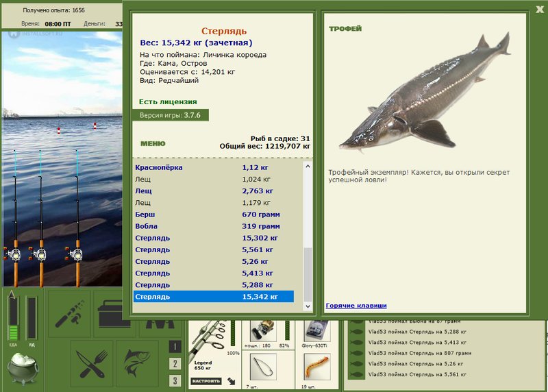Viewport: 548px width, 392px height.
Task: Click the crossed knife and fork icon
Action: pos(92,364)
